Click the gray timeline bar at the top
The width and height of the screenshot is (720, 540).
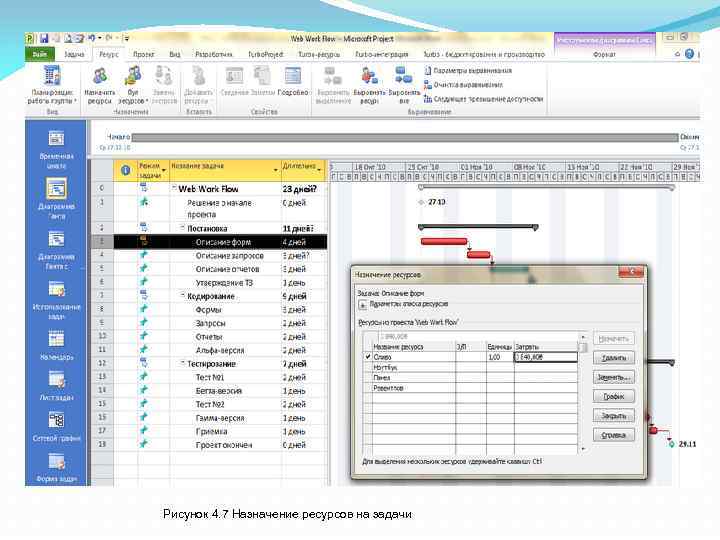click(x=405, y=137)
